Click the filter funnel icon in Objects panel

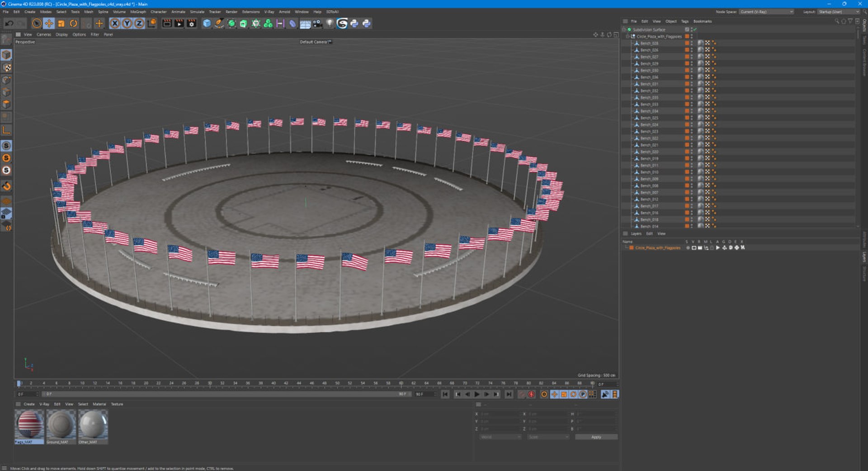850,21
